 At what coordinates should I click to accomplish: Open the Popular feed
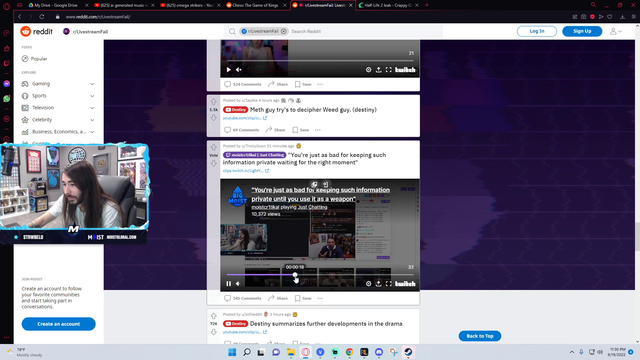pos(35,59)
